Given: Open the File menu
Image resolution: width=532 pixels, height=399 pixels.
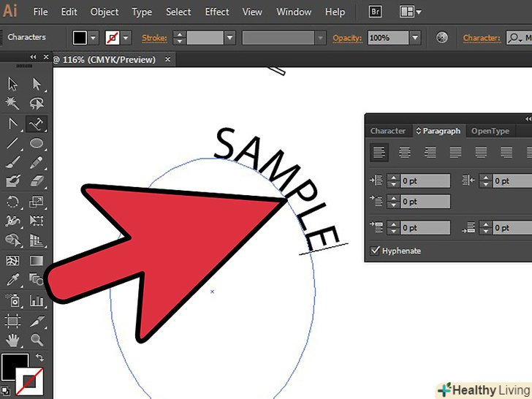Looking at the screenshot, I should 41,12.
